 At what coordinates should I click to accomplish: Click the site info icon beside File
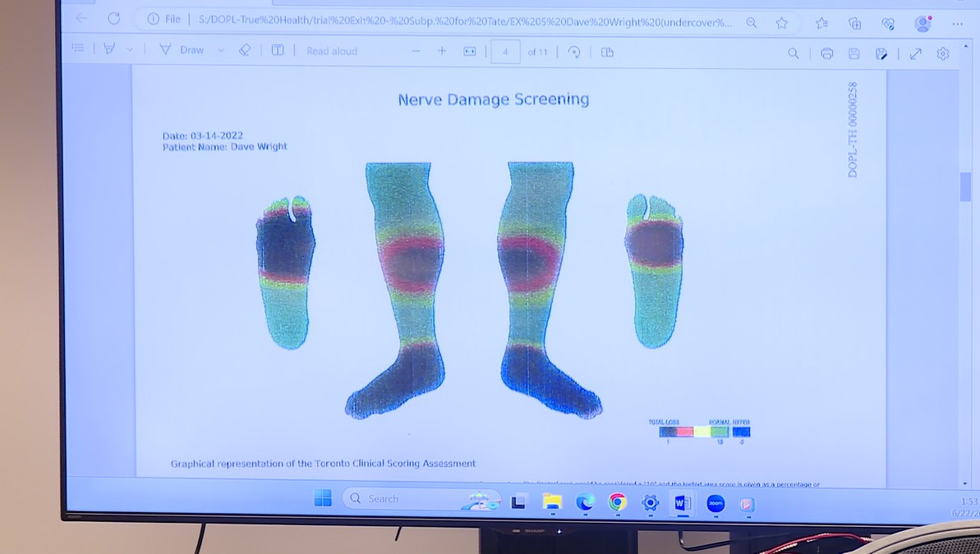(x=153, y=20)
